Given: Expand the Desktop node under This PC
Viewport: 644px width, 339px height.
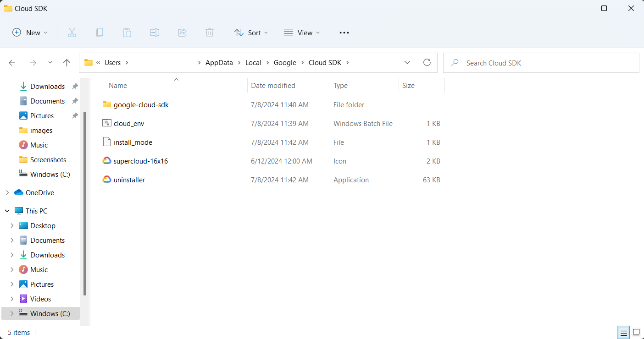Looking at the screenshot, I should pos(12,225).
